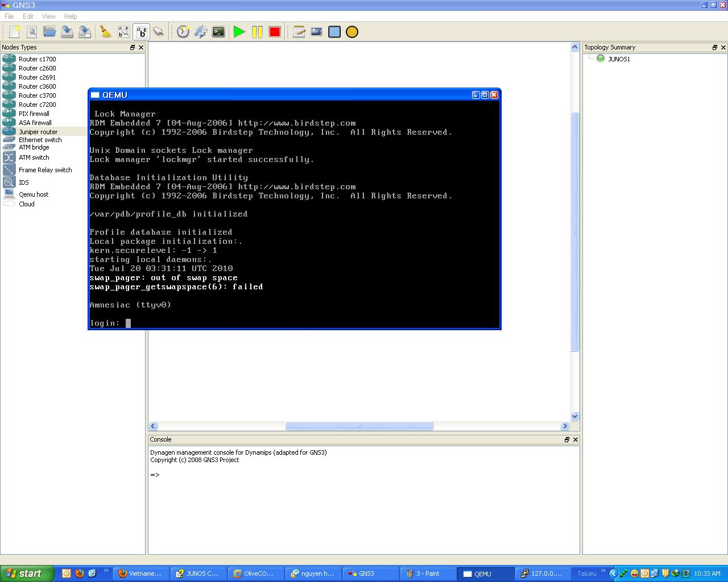Screen dimensions: 728x582
Task: Select PIX firewall node type
Action: [34, 114]
